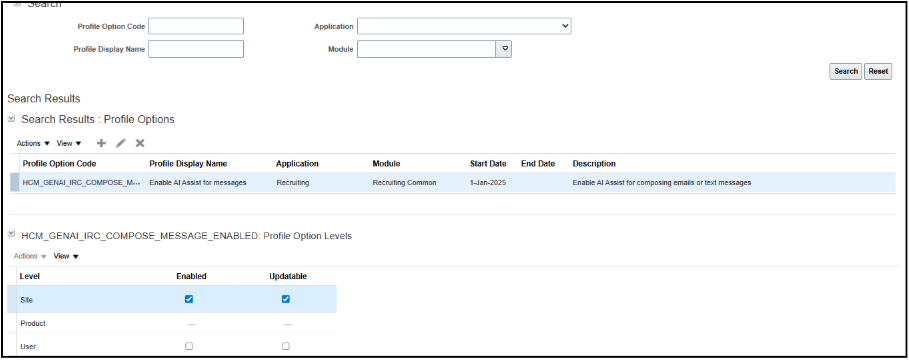Click the '1-Jan-2025' start date cell
Viewport: 909px width, 360px height.
pyautogui.click(x=488, y=183)
